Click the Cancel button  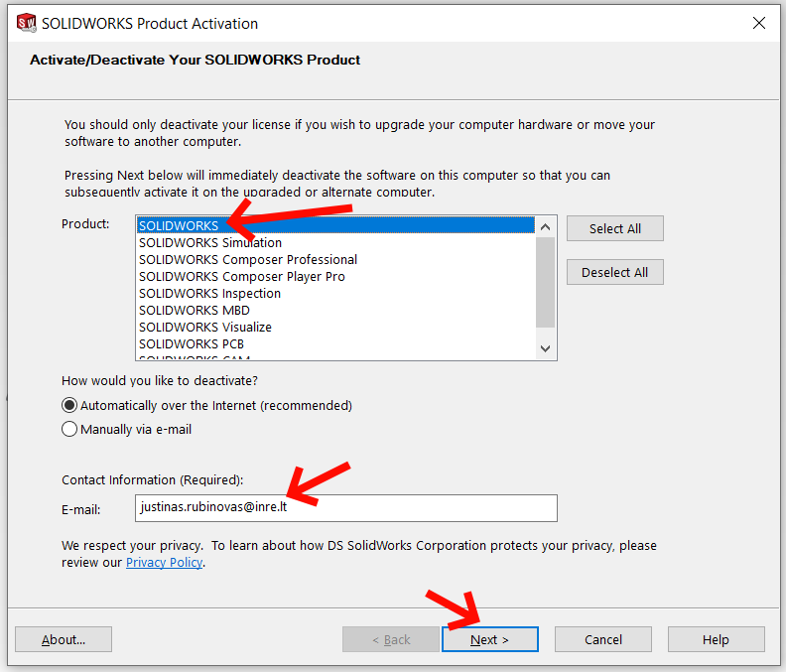603,639
